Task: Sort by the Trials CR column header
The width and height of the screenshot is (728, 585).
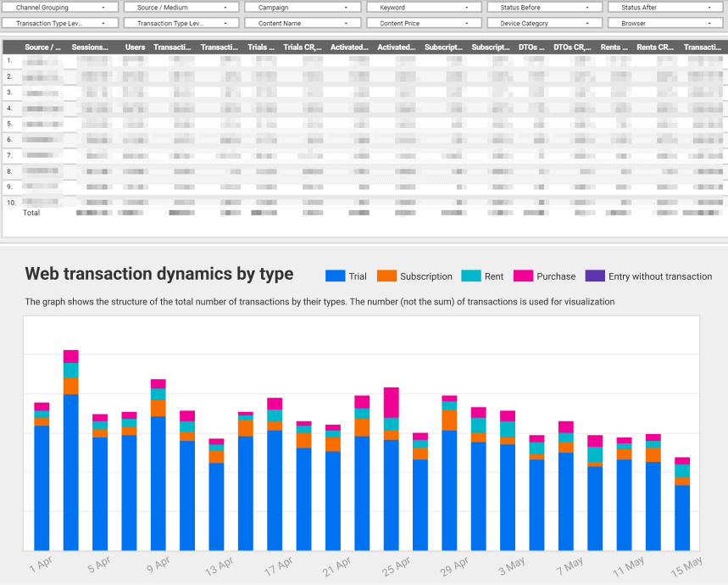Action: point(303,47)
